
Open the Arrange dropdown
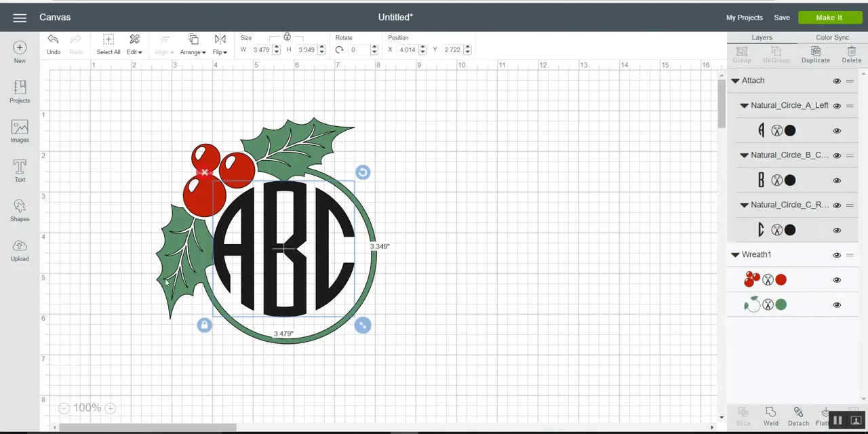[x=193, y=45]
